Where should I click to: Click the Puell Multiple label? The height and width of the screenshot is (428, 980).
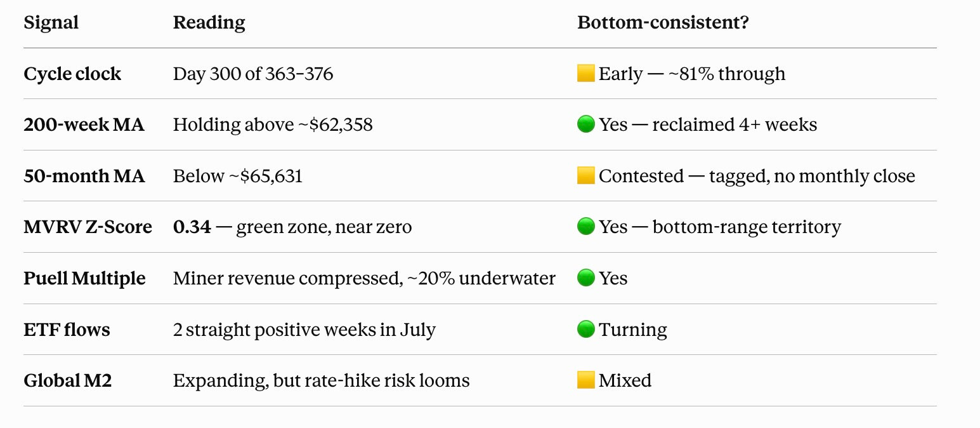84,279
